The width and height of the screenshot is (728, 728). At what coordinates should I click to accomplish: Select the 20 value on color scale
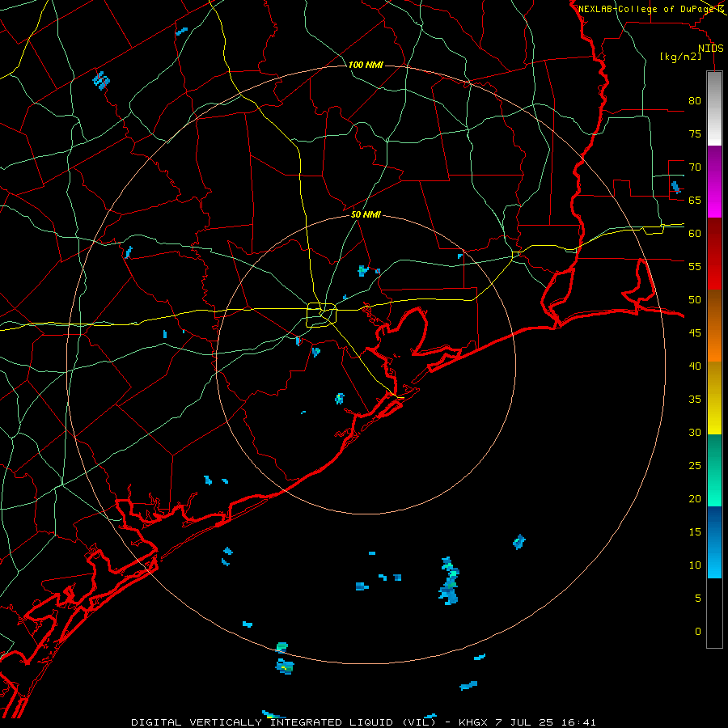pos(695,498)
